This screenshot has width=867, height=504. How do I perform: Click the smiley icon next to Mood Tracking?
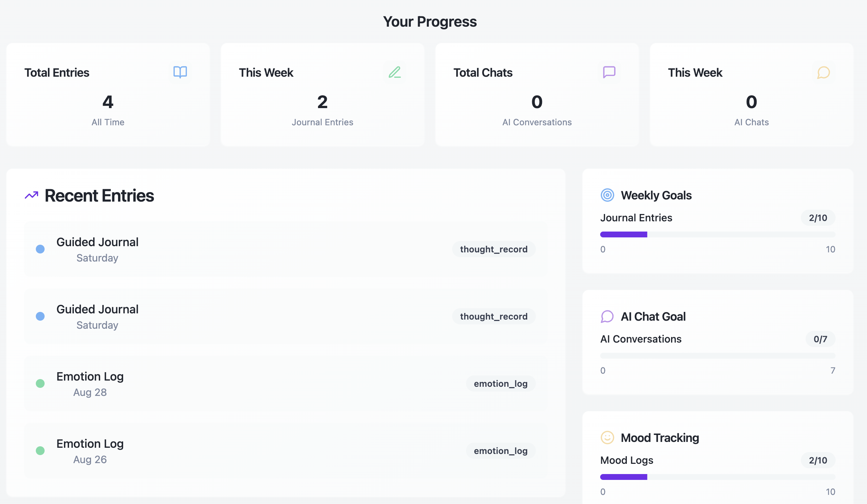click(607, 437)
